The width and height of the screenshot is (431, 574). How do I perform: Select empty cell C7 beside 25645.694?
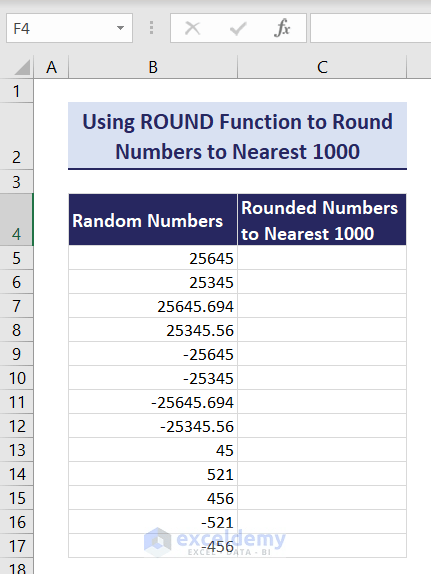pos(322,306)
